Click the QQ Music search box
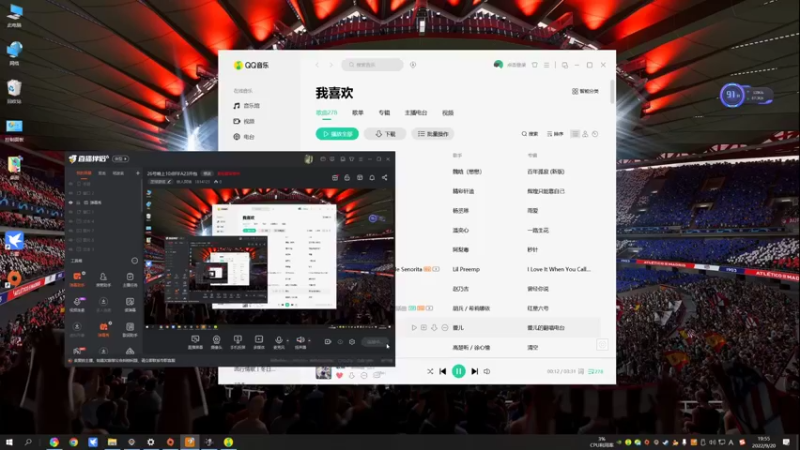This screenshot has height=450, width=800. [x=372, y=65]
